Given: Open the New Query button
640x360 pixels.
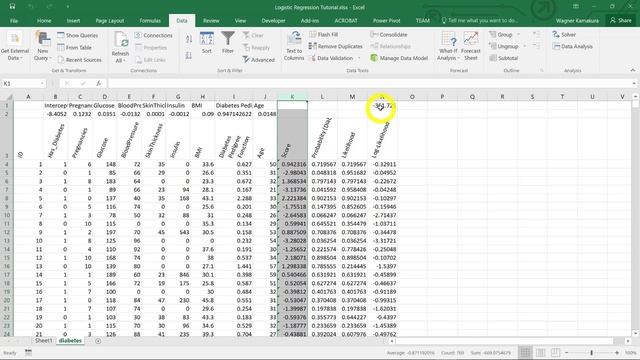Looking at the screenshot, I should 42,47.
